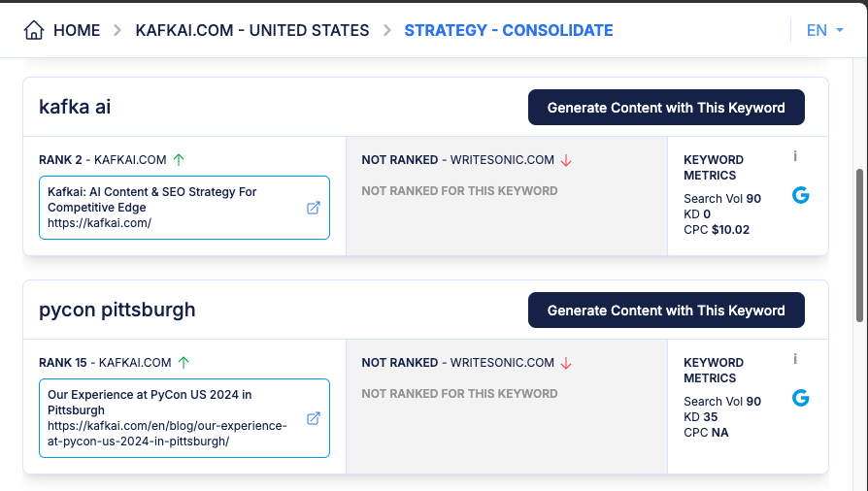Open the EN language dropdown
Image resolution: width=868 pixels, height=491 pixels.
pyautogui.click(x=824, y=30)
